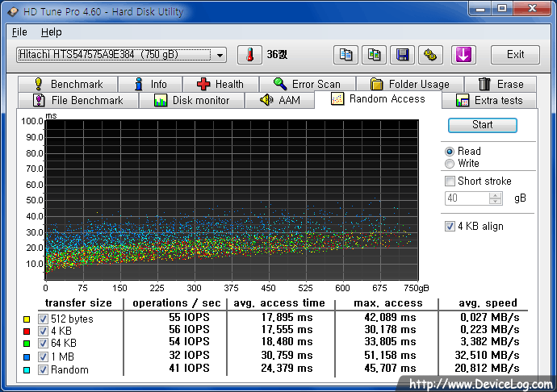Viewport: 557px width, 392px height.
Task: Click the floppy disk save icon
Action: coord(402,55)
